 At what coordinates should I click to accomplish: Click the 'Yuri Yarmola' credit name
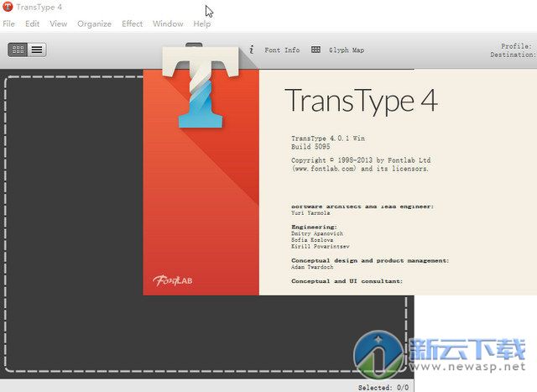pos(310,213)
